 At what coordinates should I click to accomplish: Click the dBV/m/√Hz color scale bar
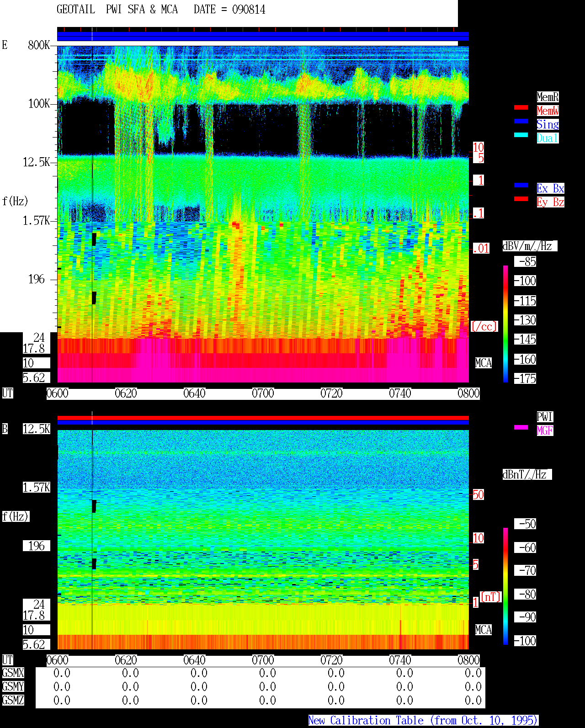coord(505,324)
